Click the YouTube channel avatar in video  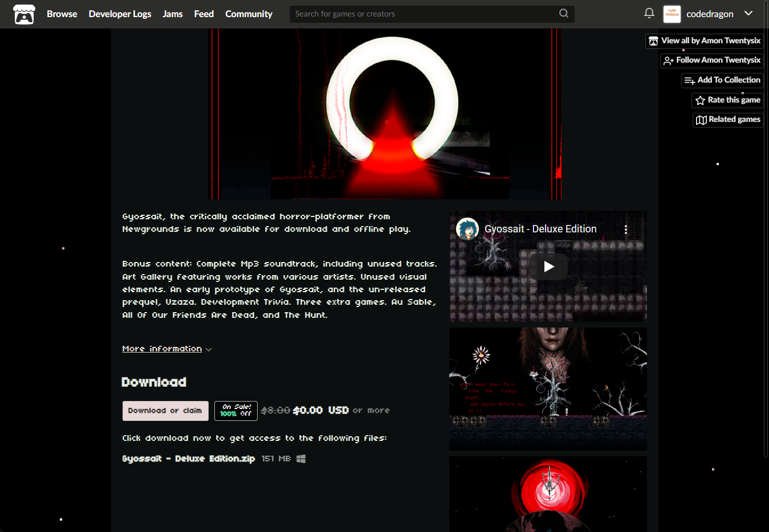tap(467, 229)
